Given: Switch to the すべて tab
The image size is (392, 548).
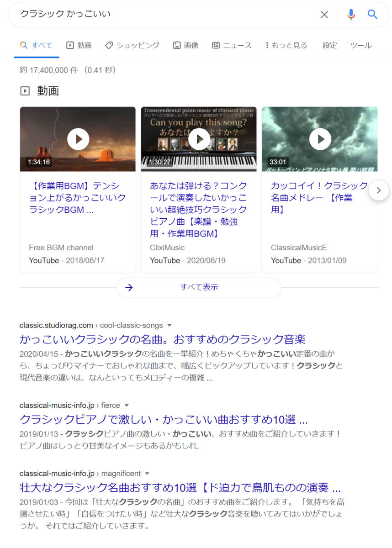Looking at the screenshot, I should click(x=37, y=45).
